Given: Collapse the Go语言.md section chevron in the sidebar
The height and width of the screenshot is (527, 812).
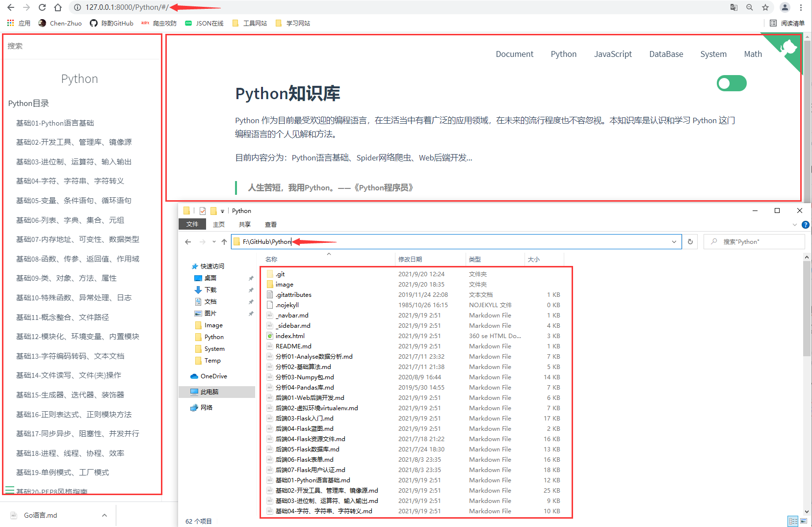Looking at the screenshot, I should pyautogui.click(x=104, y=515).
